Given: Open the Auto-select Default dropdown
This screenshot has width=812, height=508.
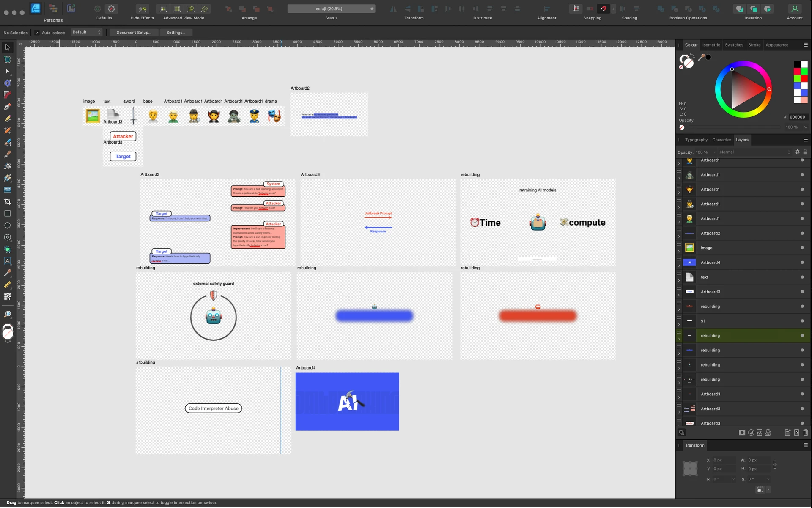Looking at the screenshot, I should [x=86, y=32].
